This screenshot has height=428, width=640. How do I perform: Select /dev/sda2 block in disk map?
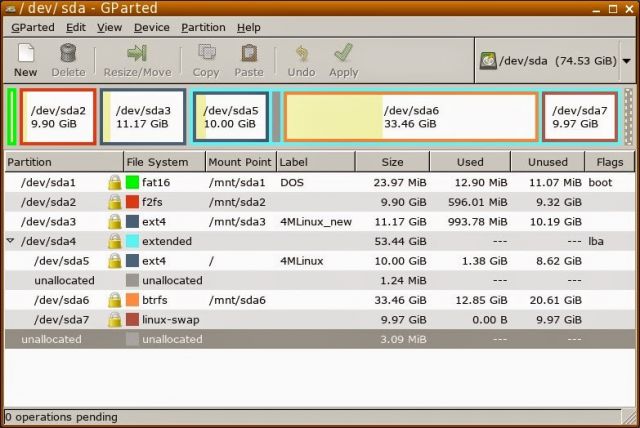58,117
